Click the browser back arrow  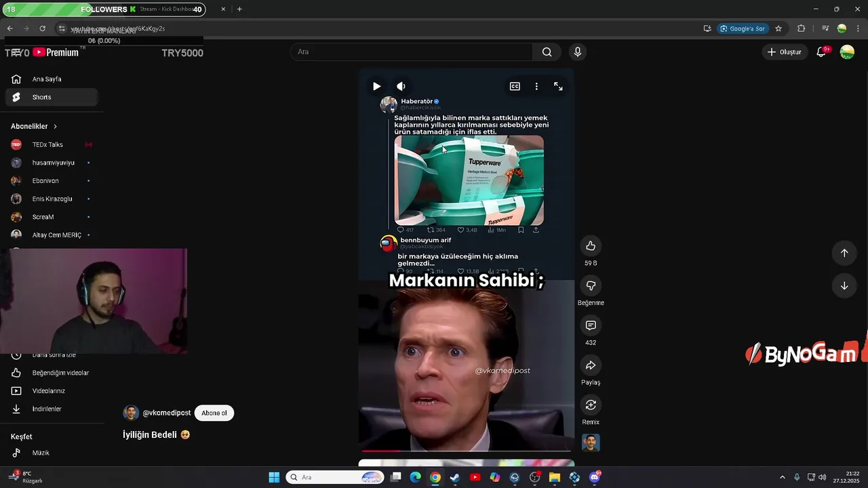9,28
